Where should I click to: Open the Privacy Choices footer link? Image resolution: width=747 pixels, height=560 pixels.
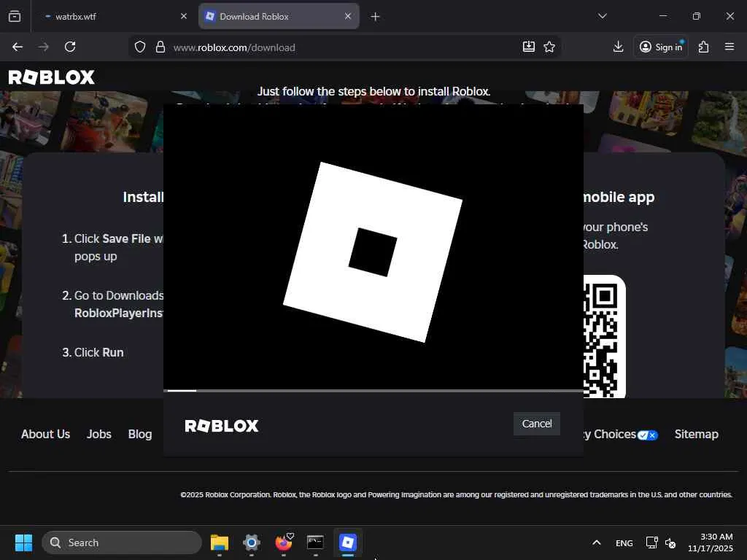[621, 435]
